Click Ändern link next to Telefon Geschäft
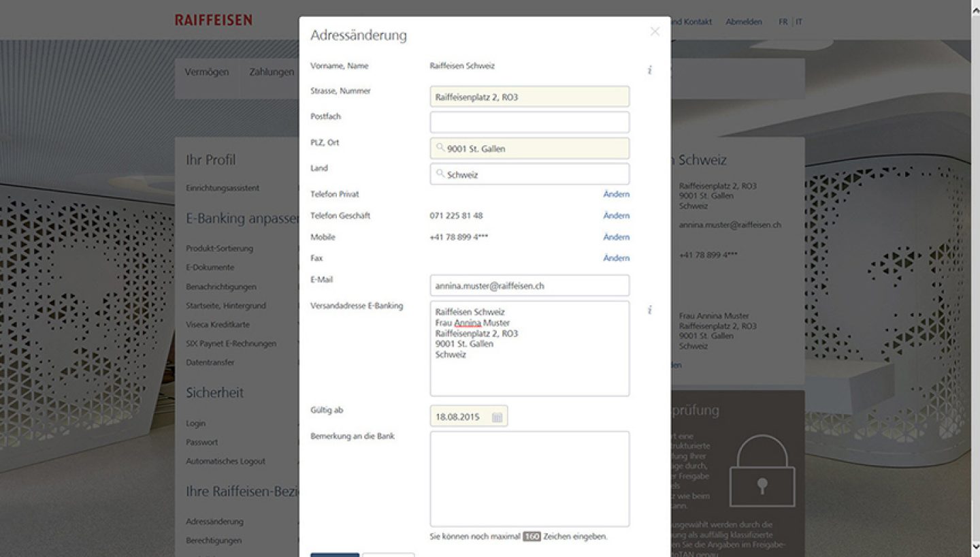Screen dimensions: 980x557 pos(616,216)
